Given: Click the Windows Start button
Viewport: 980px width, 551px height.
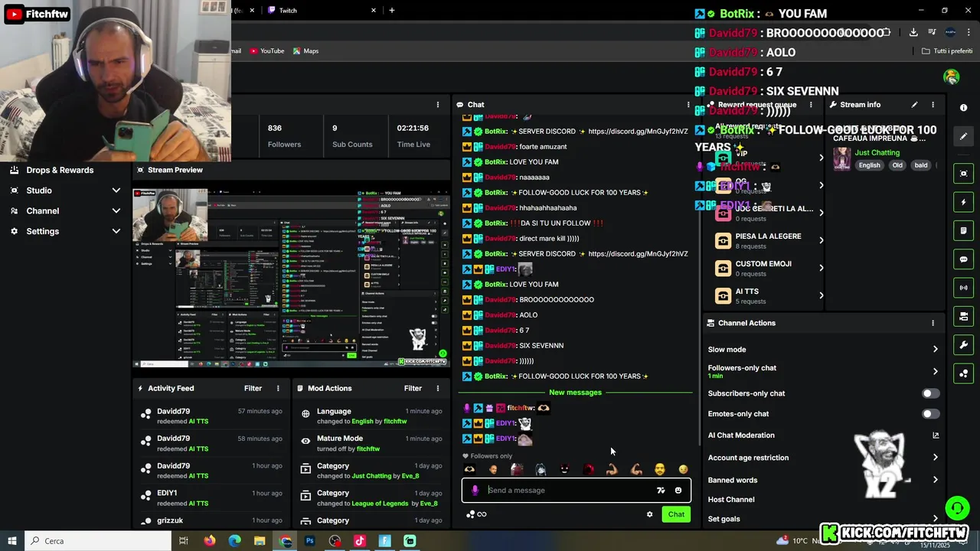Looking at the screenshot, I should (12, 541).
